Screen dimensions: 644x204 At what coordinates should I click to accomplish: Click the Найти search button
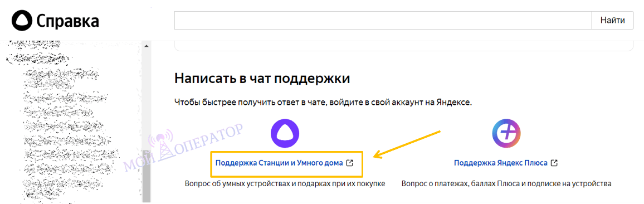(x=612, y=20)
